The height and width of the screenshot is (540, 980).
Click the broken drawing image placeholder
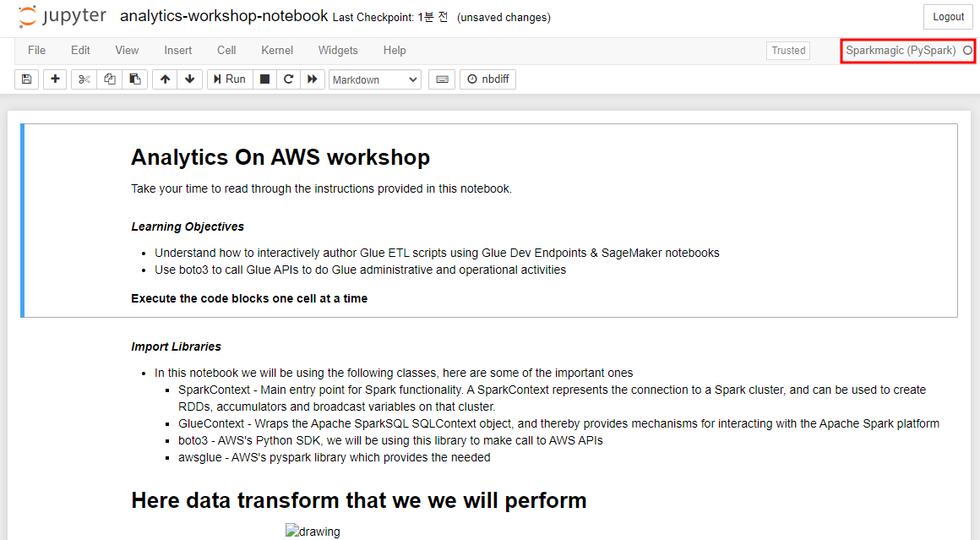coord(313,532)
